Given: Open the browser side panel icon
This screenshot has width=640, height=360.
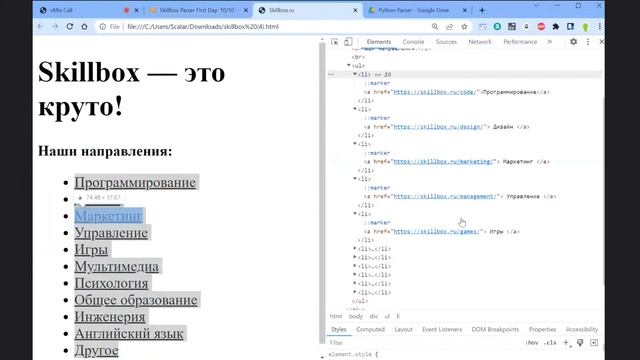Looking at the screenshot, I should pos(570,27).
